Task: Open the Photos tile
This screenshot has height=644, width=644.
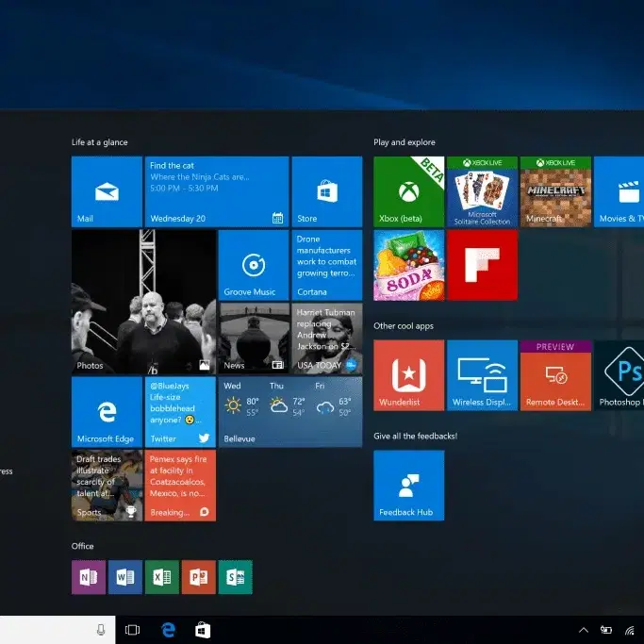Action: click(x=143, y=302)
